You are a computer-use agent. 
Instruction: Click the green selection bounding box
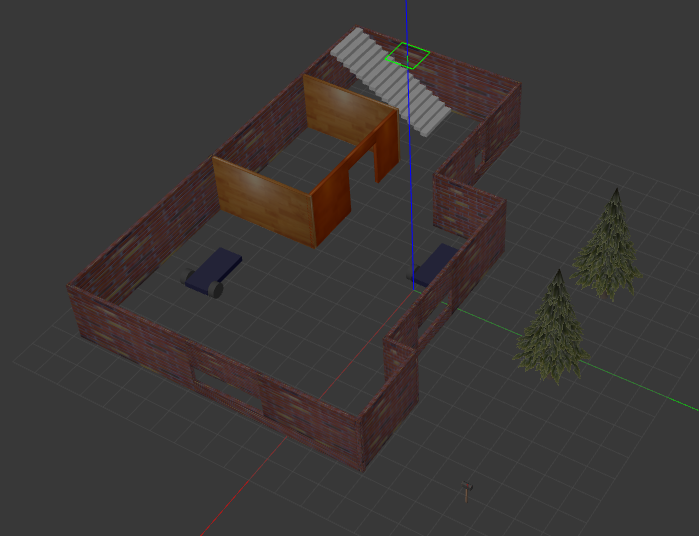(x=407, y=56)
